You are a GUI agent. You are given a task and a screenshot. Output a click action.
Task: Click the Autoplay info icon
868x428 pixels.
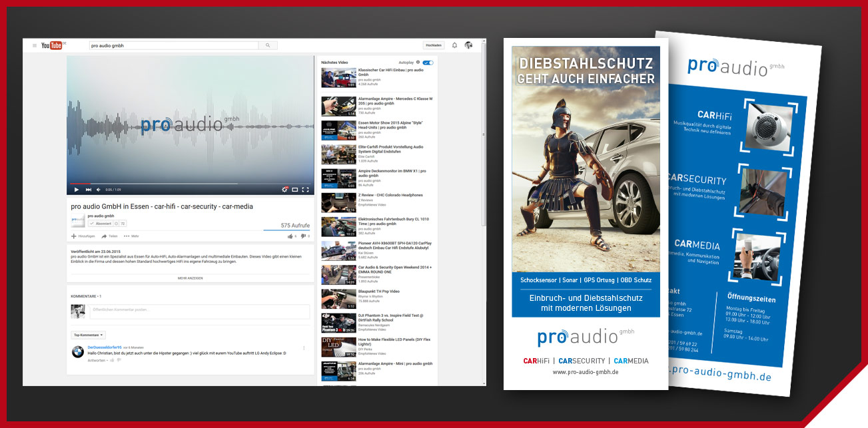pos(418,62)
